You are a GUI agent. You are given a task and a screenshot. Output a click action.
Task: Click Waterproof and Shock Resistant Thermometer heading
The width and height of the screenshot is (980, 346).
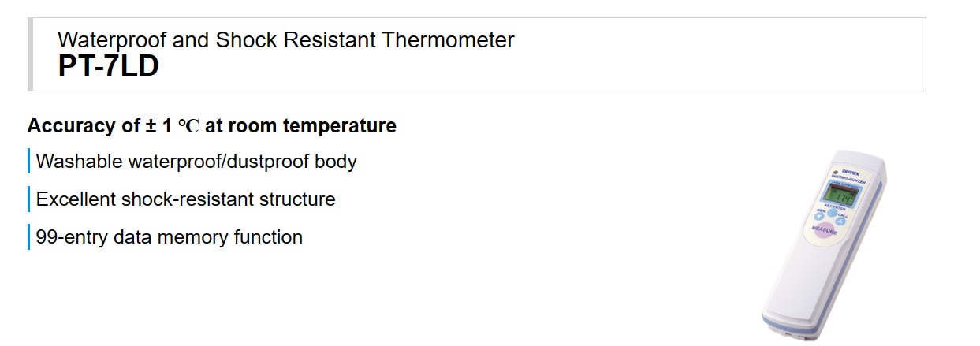(286, 39)
